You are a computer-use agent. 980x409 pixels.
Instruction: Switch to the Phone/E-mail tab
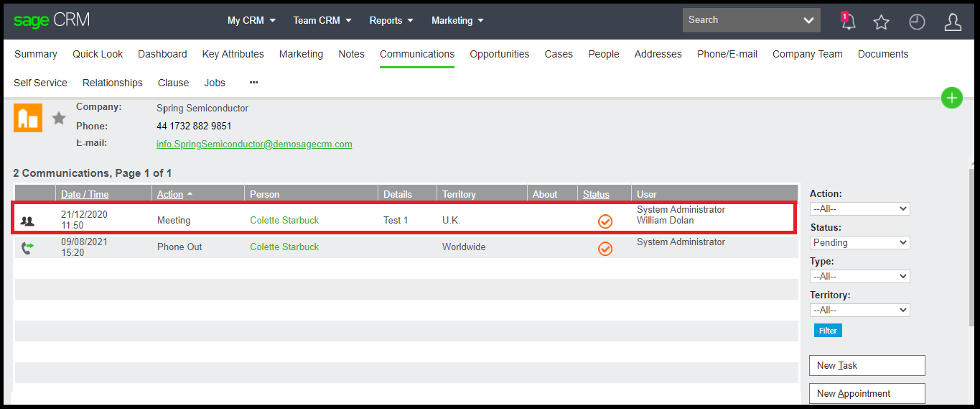coord(727,54)
